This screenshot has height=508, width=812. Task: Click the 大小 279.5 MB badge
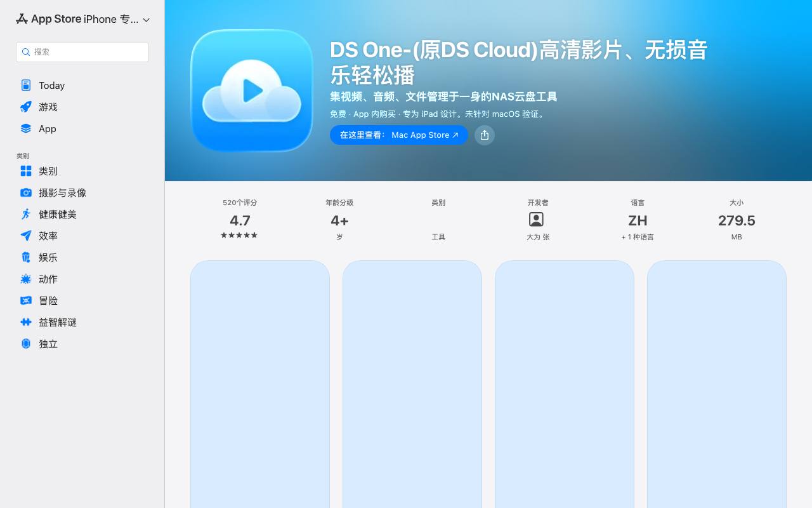click(737, 220)
